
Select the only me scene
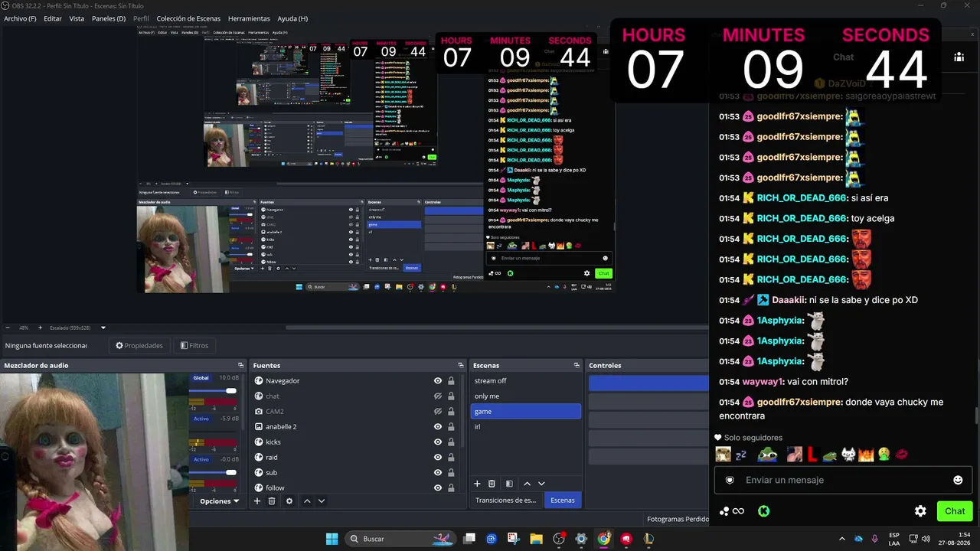click(525, 396)
